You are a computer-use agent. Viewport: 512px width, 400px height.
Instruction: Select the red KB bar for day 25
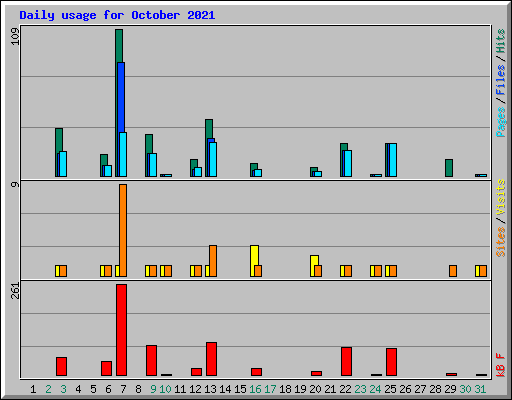[x=391, y=362]
